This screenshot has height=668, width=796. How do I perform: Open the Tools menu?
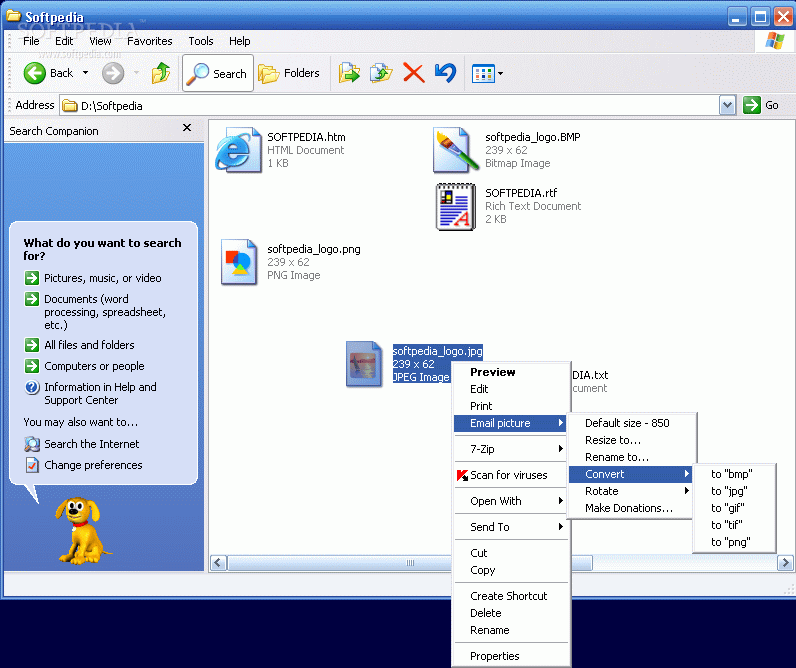click(x=201, y=41)
